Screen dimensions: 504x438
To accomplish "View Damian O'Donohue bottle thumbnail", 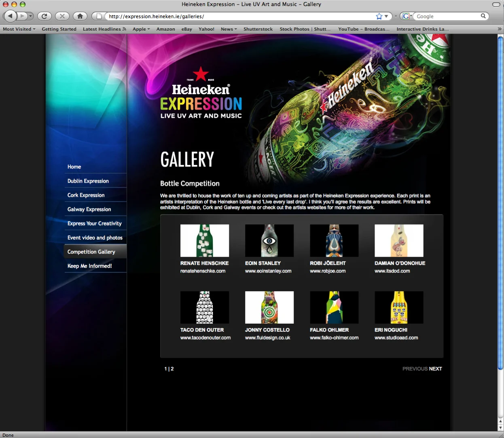I will (x=399, y=240).
